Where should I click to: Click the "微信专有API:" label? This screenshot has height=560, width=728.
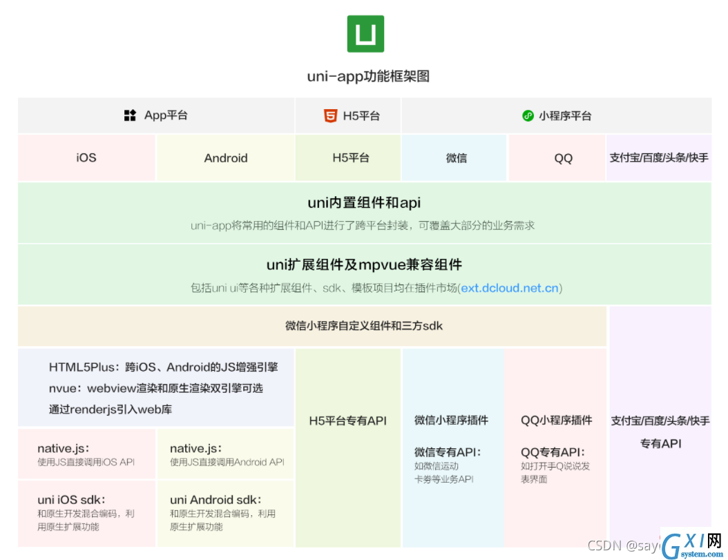click(448, 452)
